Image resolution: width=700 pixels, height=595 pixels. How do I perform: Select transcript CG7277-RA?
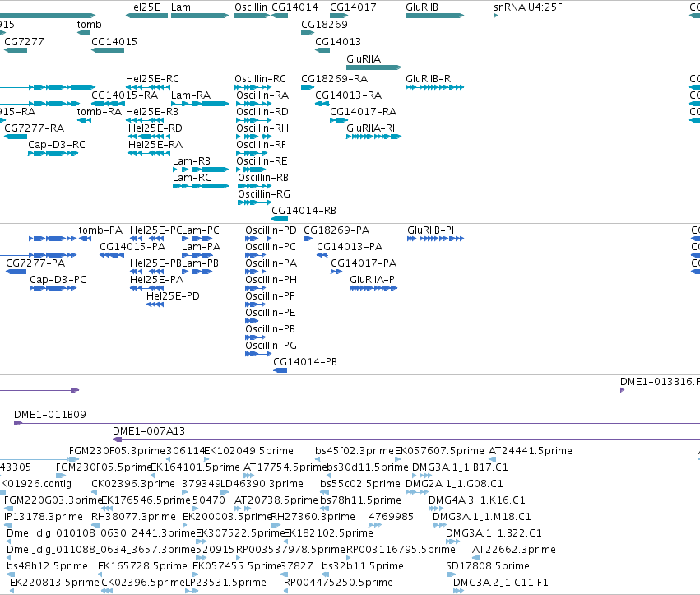click(x=16, y=137)
